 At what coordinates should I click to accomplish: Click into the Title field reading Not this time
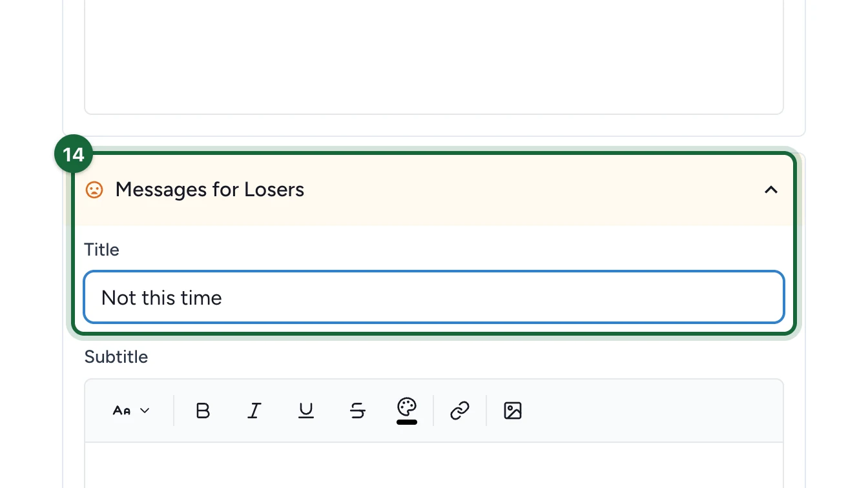[434, 298]
